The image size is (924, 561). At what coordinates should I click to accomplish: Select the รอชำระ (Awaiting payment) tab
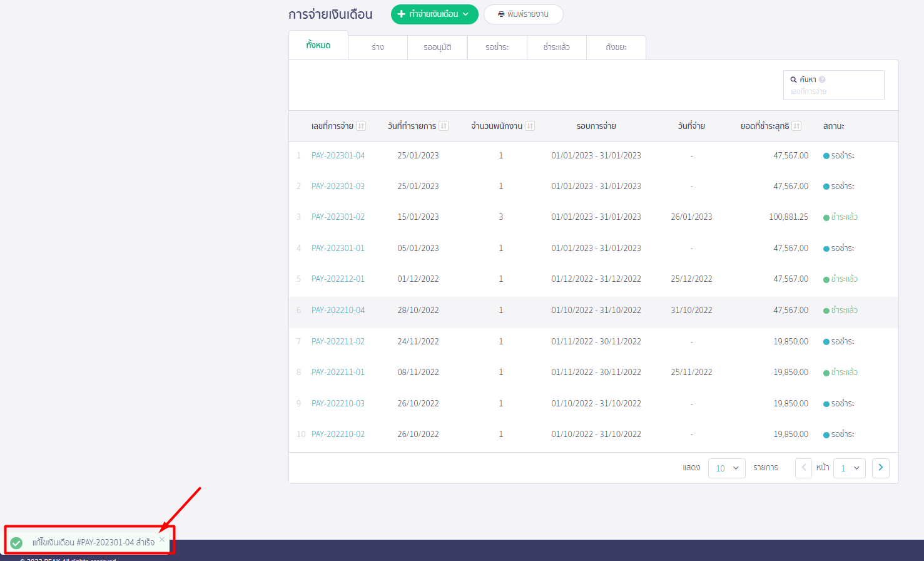point(497,48)
